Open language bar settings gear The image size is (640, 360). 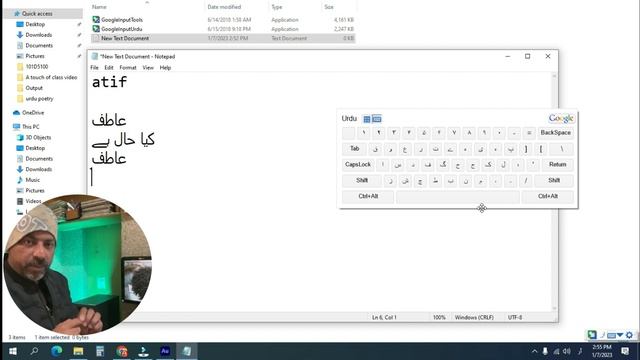click(629, 335)
